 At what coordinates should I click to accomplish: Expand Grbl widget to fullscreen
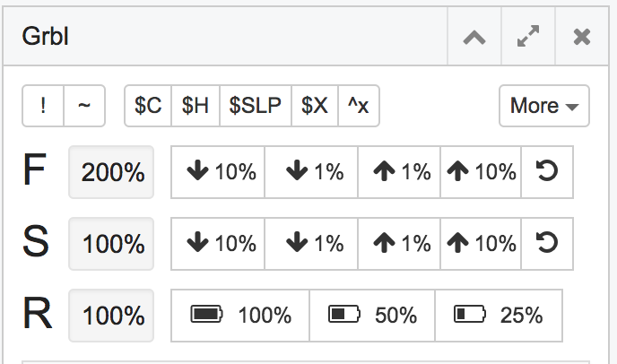coord(528,38)
